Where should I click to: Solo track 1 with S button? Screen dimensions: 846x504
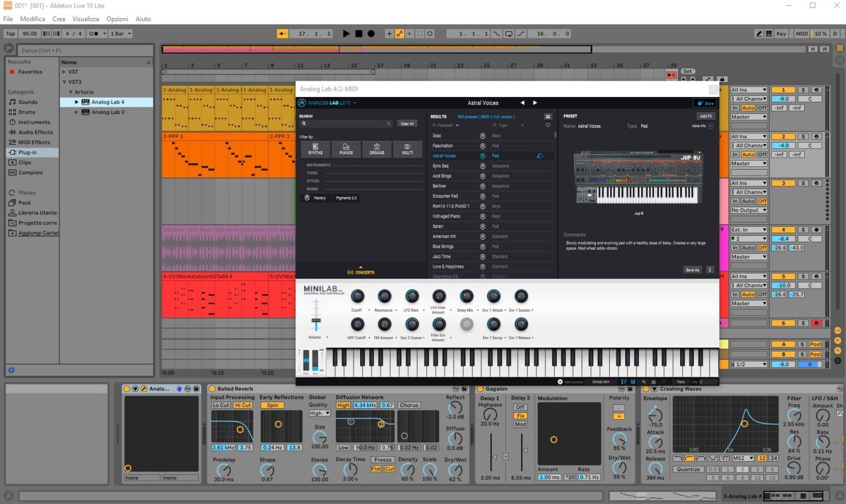pyautogui.click(x=803, y=90)
